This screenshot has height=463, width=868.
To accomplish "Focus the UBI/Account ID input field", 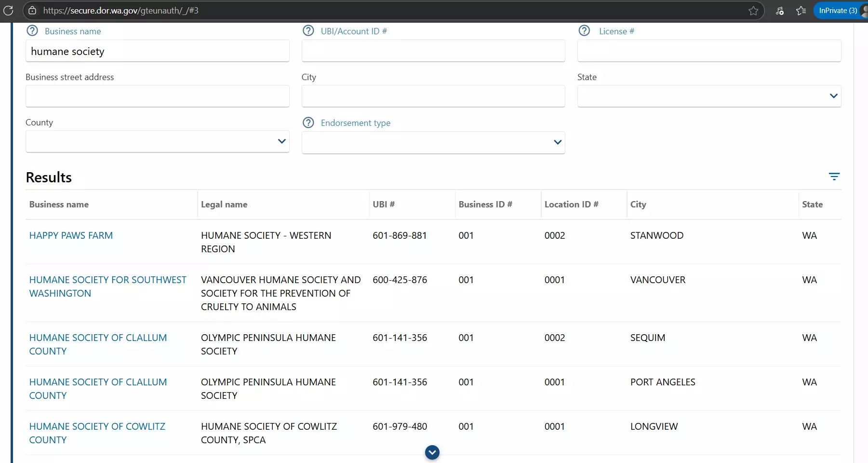I will [x=433, y=51].
